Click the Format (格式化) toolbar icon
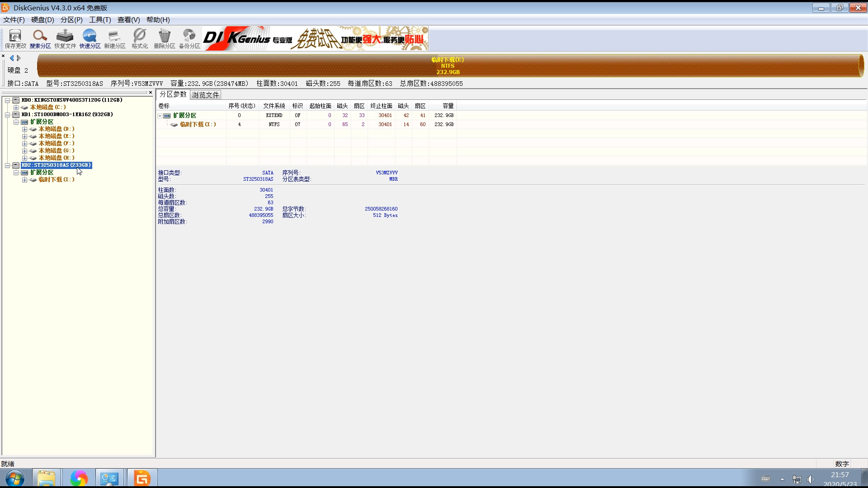 pos(140,38)
